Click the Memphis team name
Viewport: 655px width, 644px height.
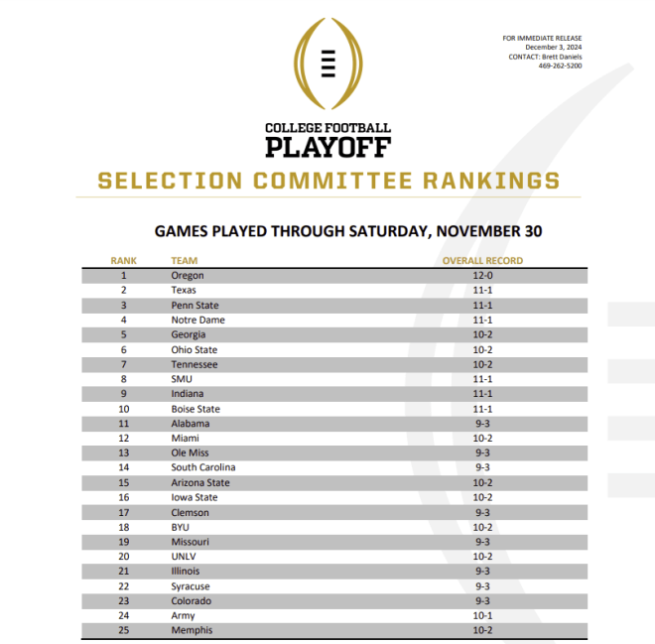(192, 630)
